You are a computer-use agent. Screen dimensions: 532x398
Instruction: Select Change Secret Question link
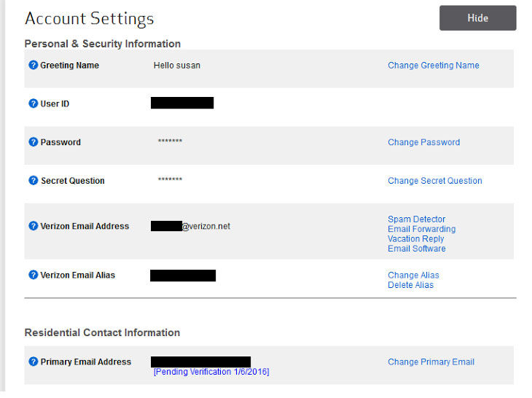tap(434, 181)
